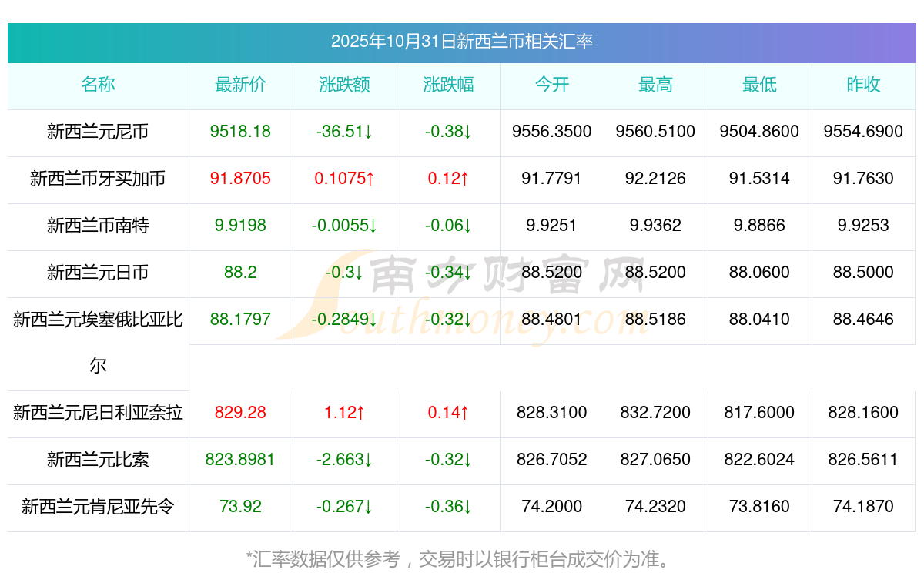Click low value 817.6000
Screen dimensions: 924x583
click(759, 413)
